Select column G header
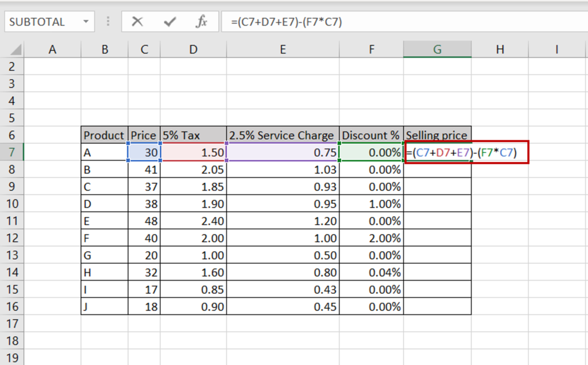Image resolution: width=588 pixels, height=365 pixels. [437, 49]
